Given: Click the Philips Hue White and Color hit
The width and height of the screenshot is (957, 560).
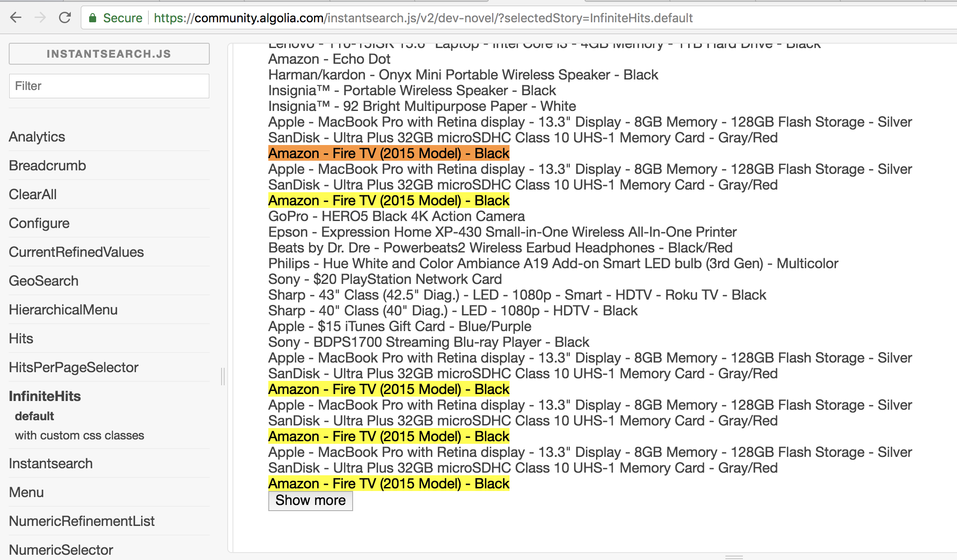Looking at the screenshot, I should [x=553, y=263].
